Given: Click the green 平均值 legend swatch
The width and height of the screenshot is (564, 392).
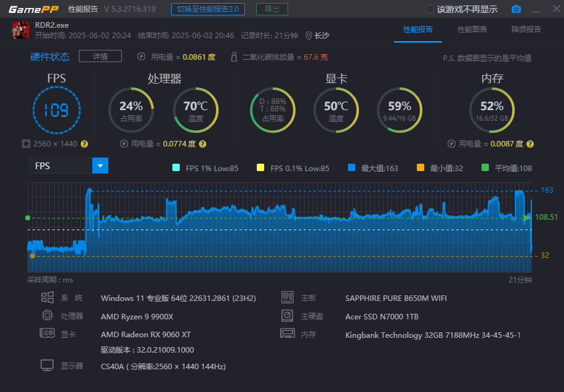Looking at the screenshot, I should click(x=485, y=167).
